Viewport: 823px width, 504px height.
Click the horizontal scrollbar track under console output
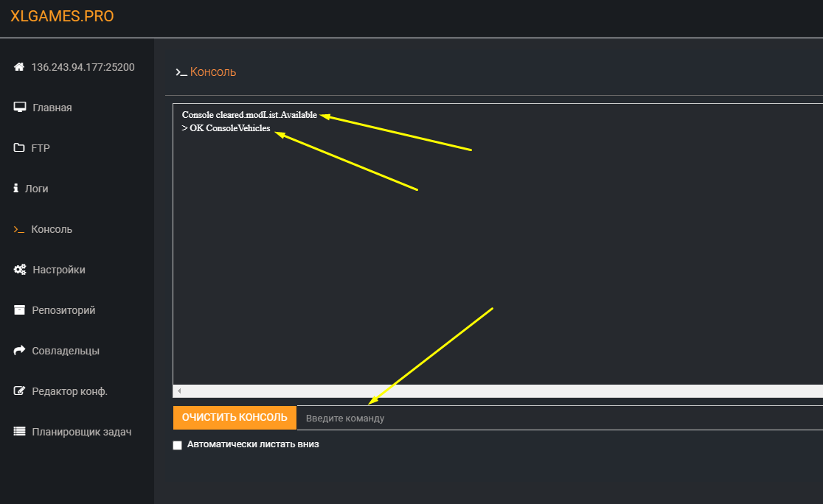pos(501,391)
